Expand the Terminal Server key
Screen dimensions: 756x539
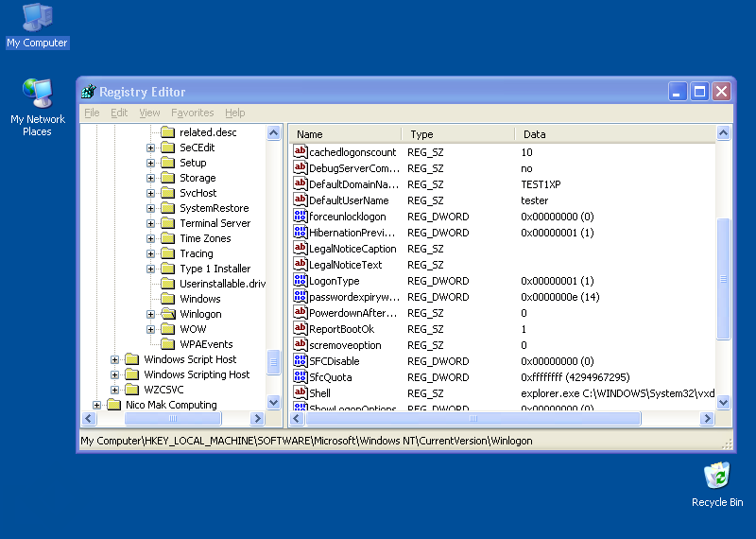(150, 223)
